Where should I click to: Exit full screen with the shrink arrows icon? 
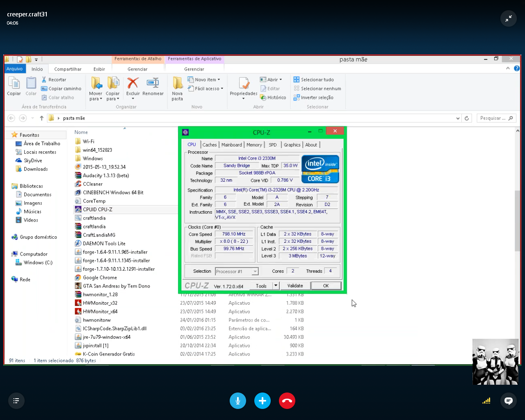click(509, 18)
